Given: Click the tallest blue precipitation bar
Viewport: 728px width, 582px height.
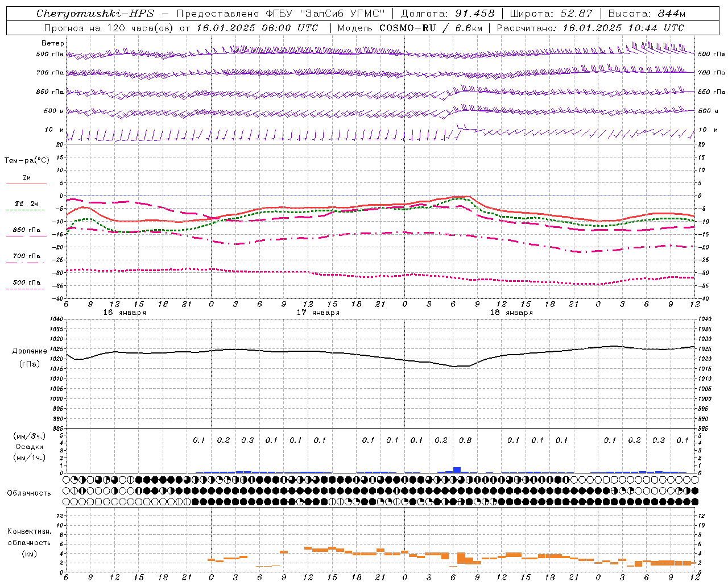Looking at the screenshot, I should [457, 469].
